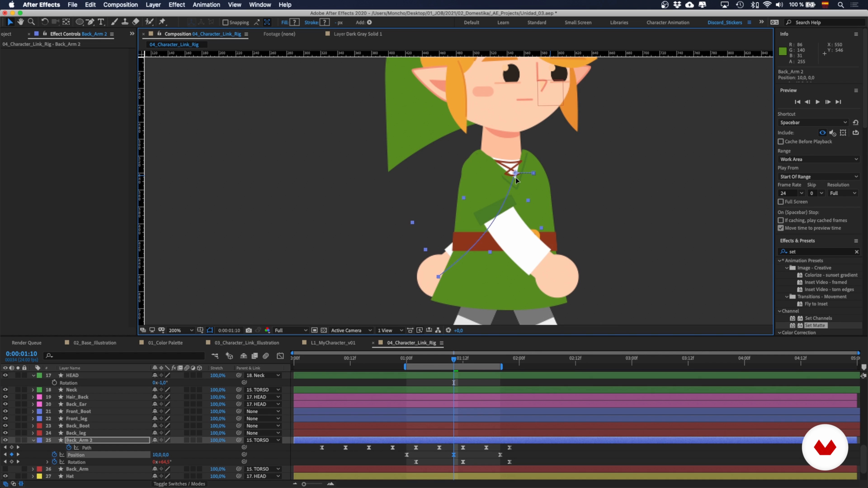Open the Start Of Range dropdown
Screen dimensions: 868x488
pyautogui.click(x=819, y=177)
